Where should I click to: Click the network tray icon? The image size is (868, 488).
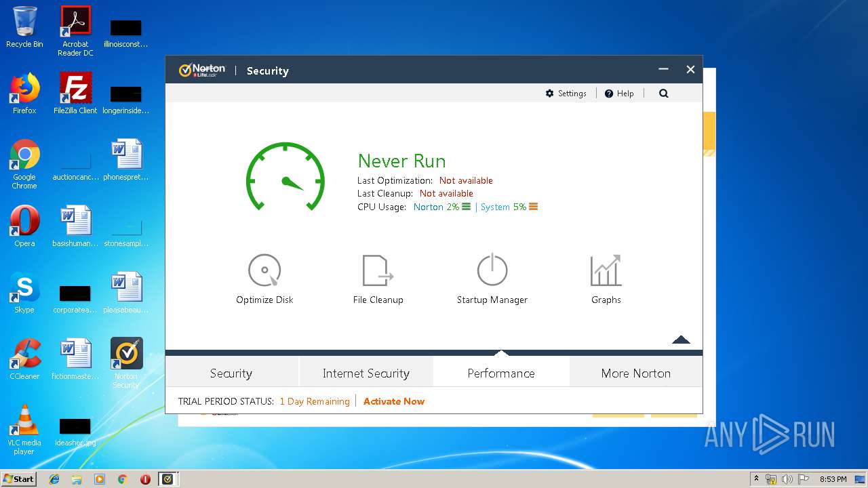(771, 479)
